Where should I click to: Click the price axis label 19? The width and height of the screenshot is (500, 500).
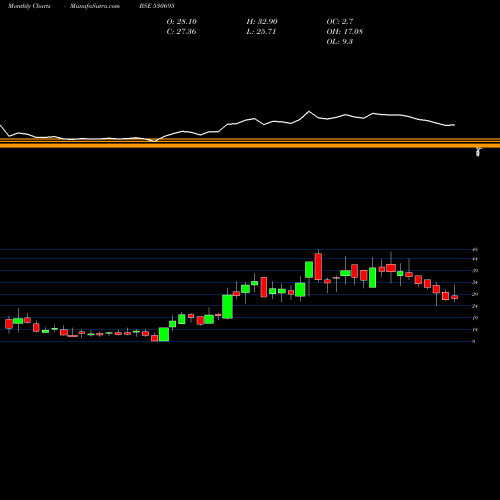tap(475, 318)
